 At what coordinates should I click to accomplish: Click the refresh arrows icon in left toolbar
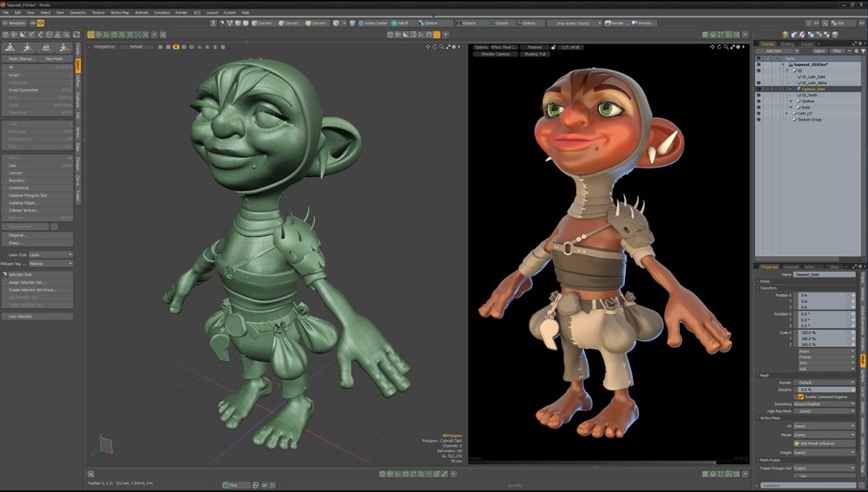point(76,35)
